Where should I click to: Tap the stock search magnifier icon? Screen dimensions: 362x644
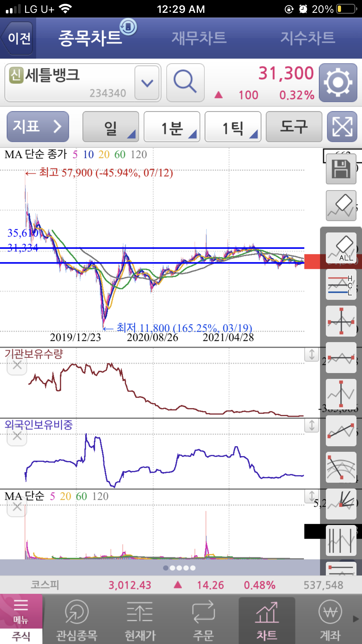(185, 83)
